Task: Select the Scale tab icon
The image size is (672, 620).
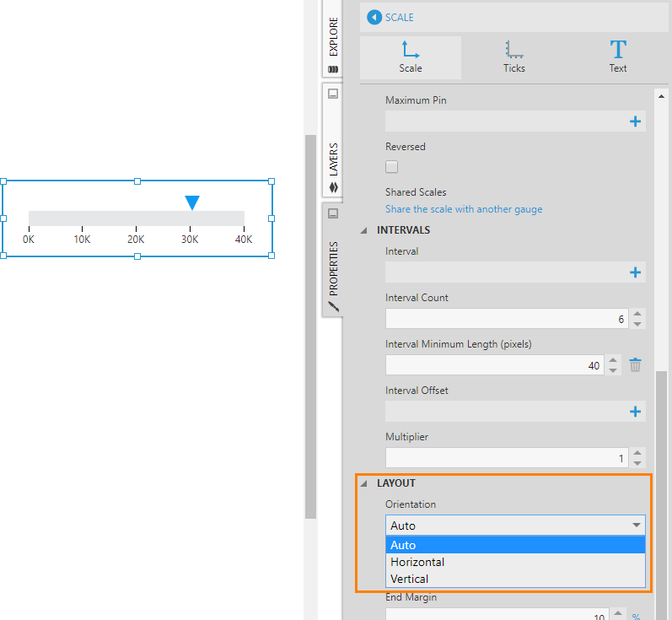Action: 411,50
